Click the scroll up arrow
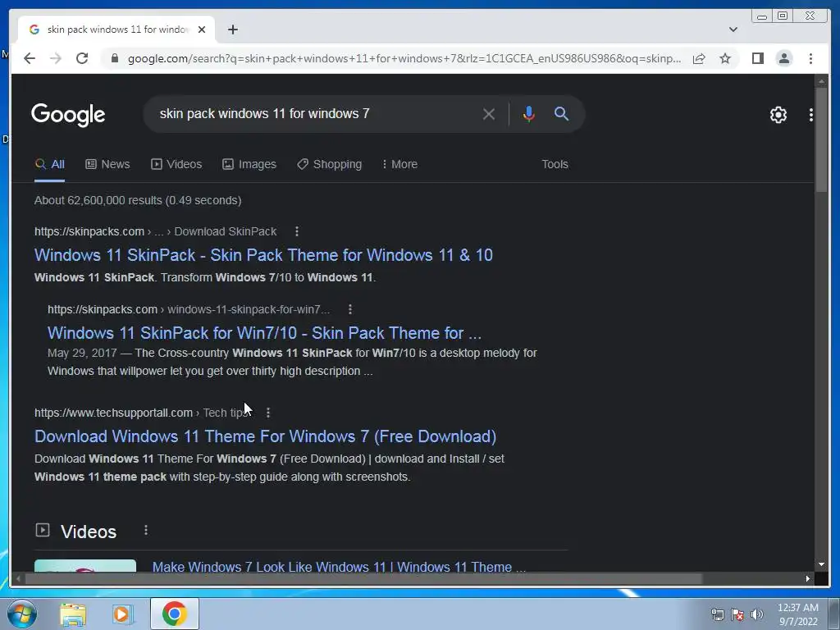The height and width of the screenshot is (630, 840). (x=821, y=81)
